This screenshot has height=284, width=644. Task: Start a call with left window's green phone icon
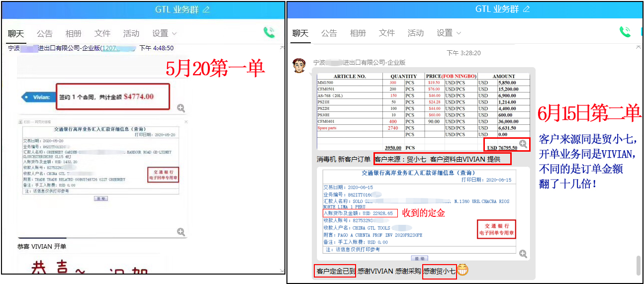tap(269, 33)
